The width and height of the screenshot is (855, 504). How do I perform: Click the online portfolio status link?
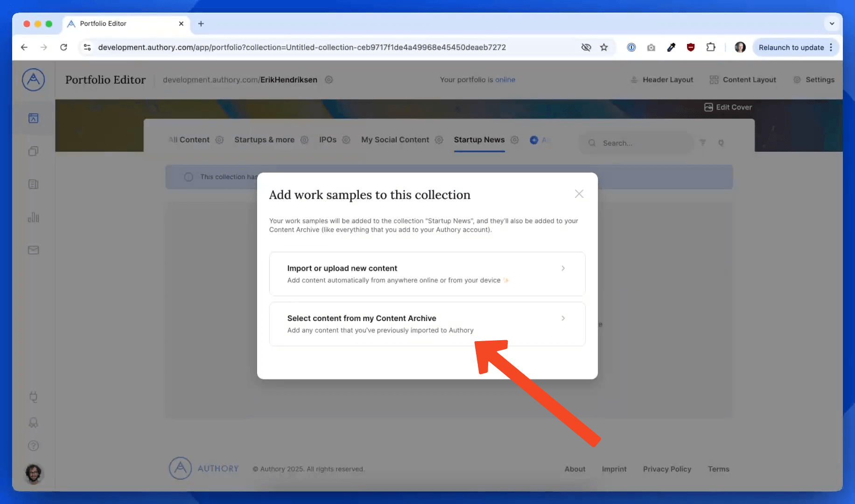(505, 80)
